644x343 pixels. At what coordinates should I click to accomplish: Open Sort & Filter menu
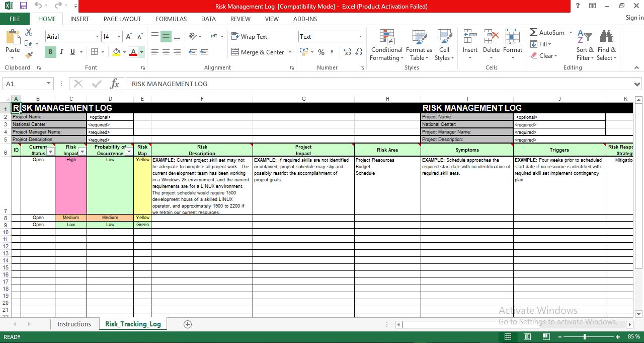(585, 45)
